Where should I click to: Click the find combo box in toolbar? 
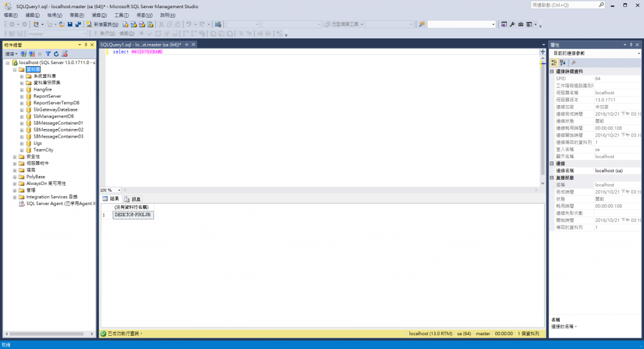(x=461, y=25)
